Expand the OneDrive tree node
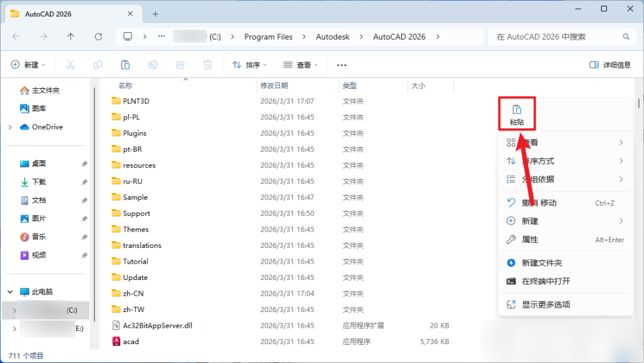Screen dimensions: 644x363 point(10,127)
